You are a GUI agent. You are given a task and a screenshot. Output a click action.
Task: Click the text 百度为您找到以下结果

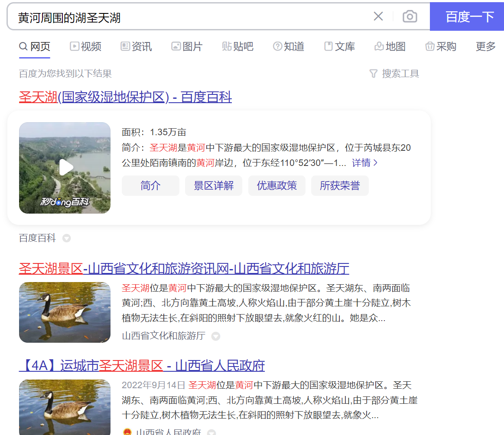point(65,74)
